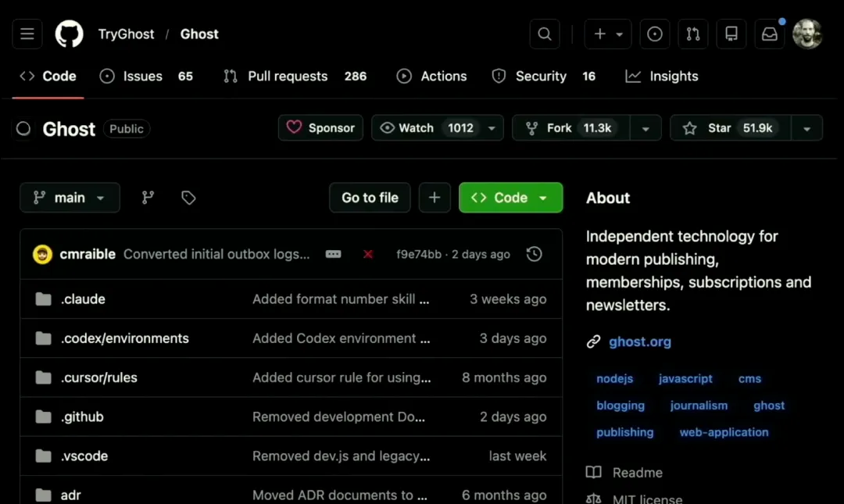
Task: Switch to the Code tab
Action: click(48, 77)
